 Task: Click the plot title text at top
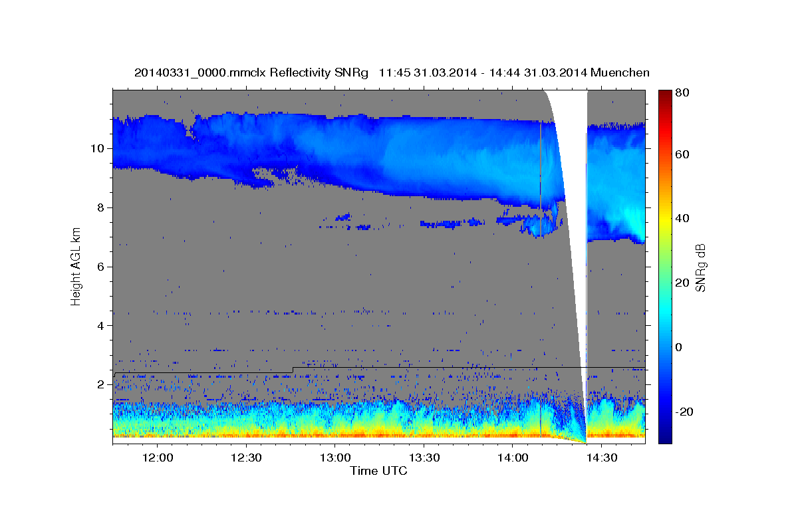392,72
